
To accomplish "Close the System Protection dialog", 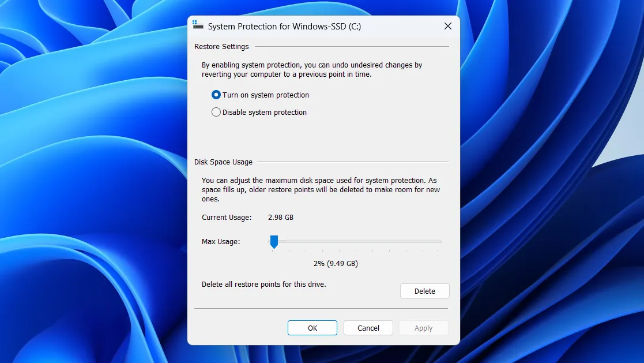I will pyautogui.click(x=447, y=27).
